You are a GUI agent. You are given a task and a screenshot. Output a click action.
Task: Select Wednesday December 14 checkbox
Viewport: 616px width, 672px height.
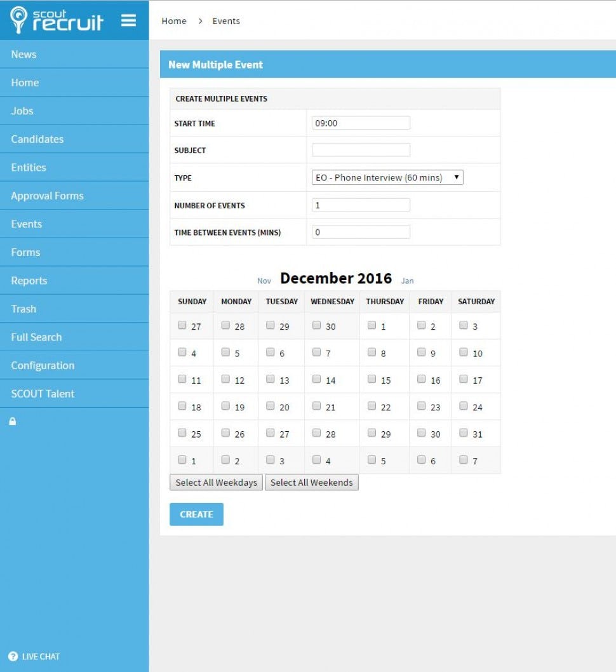(x=316, y=379)
